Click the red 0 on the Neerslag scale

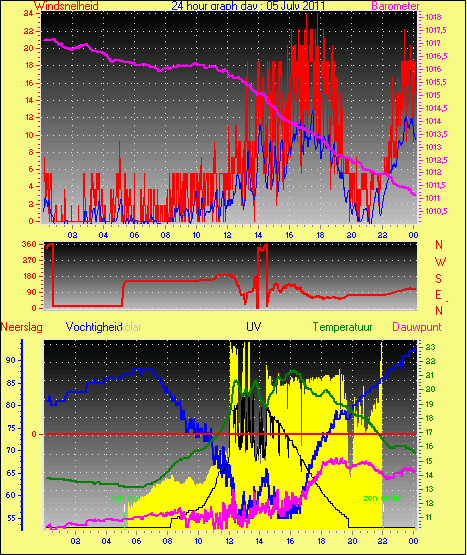click(x=34, y=434)
